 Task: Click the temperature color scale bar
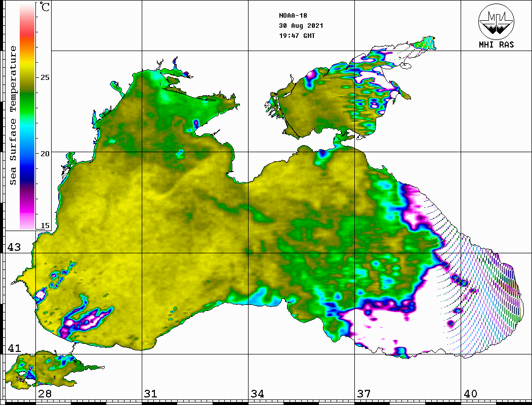tap(27, 116)
